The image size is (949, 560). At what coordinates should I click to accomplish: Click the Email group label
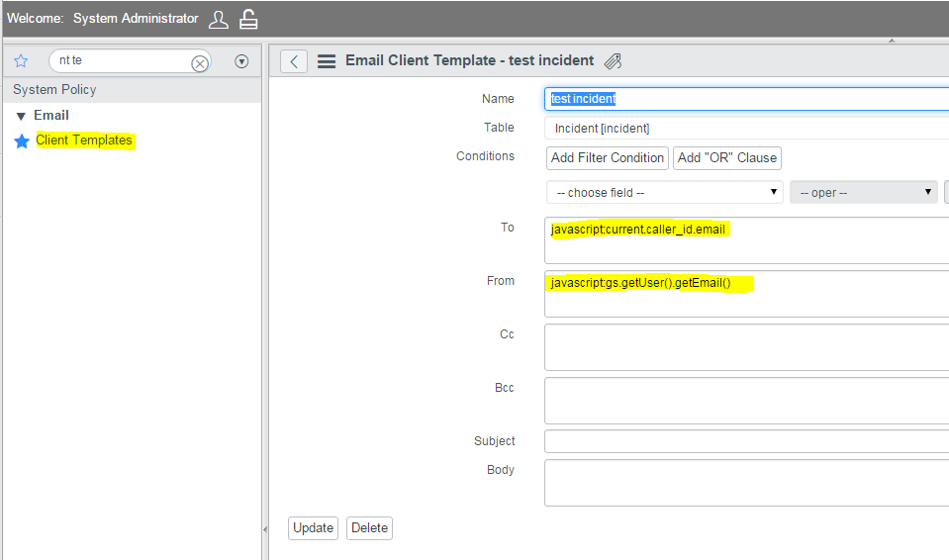(50, 115)
